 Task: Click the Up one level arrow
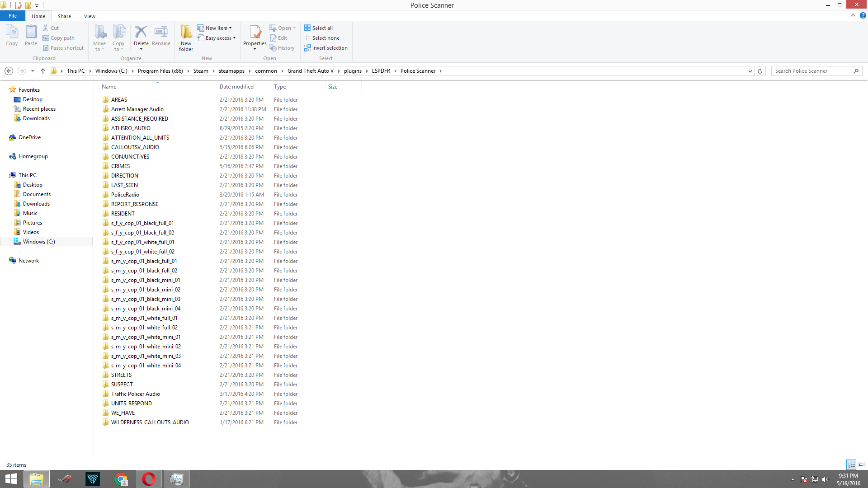click(43, 71)
